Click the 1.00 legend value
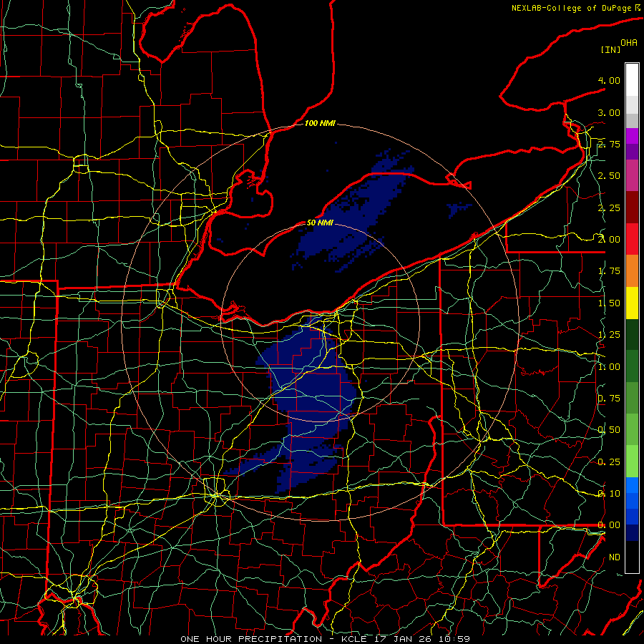This screenshot has height=644, width=644. pos(609,367)
